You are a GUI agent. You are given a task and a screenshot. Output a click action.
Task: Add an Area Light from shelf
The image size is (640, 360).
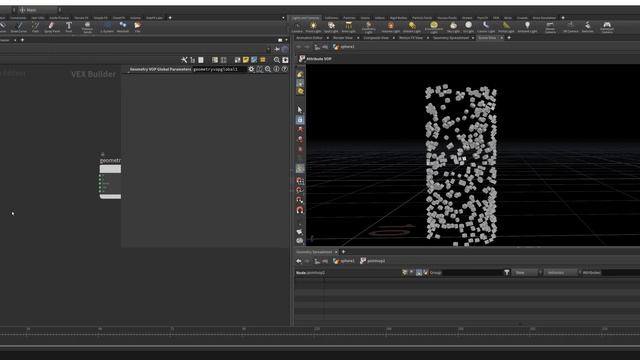coord(349,27)
